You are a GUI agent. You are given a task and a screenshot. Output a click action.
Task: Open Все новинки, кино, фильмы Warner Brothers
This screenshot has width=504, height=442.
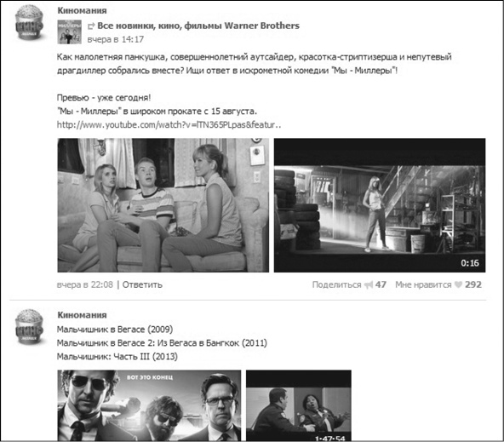[x=198, y=26]
